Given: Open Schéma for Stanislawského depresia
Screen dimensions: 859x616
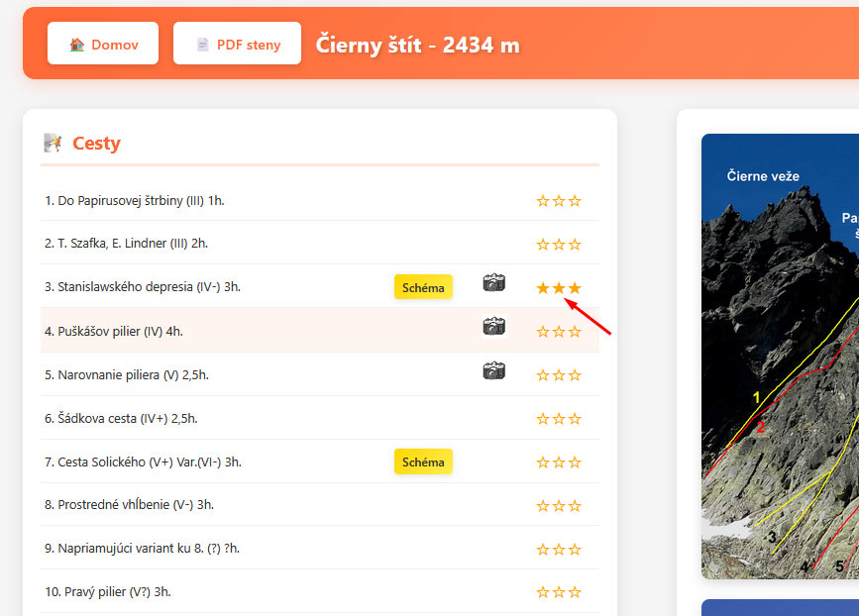Looking at the screenshot, I should pos(423,287).
